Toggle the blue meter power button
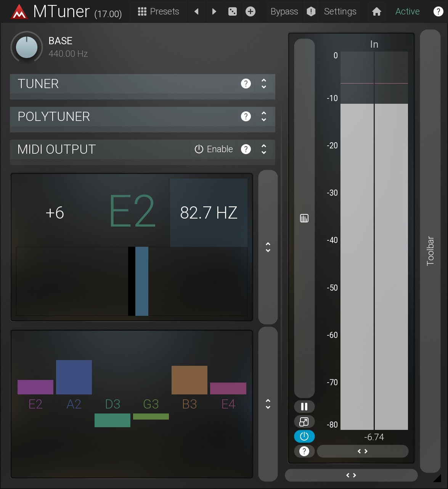 click(x=304, y=436)
